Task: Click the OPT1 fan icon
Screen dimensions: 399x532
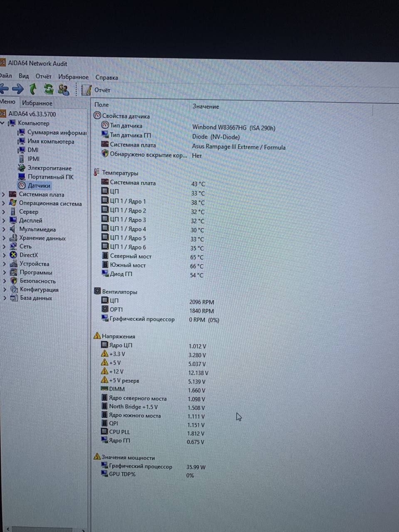Action: (105, 309)
